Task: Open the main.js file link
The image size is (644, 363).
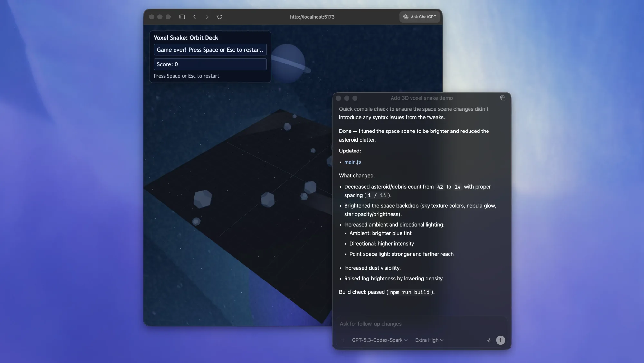Action: [x=352, y=162]
